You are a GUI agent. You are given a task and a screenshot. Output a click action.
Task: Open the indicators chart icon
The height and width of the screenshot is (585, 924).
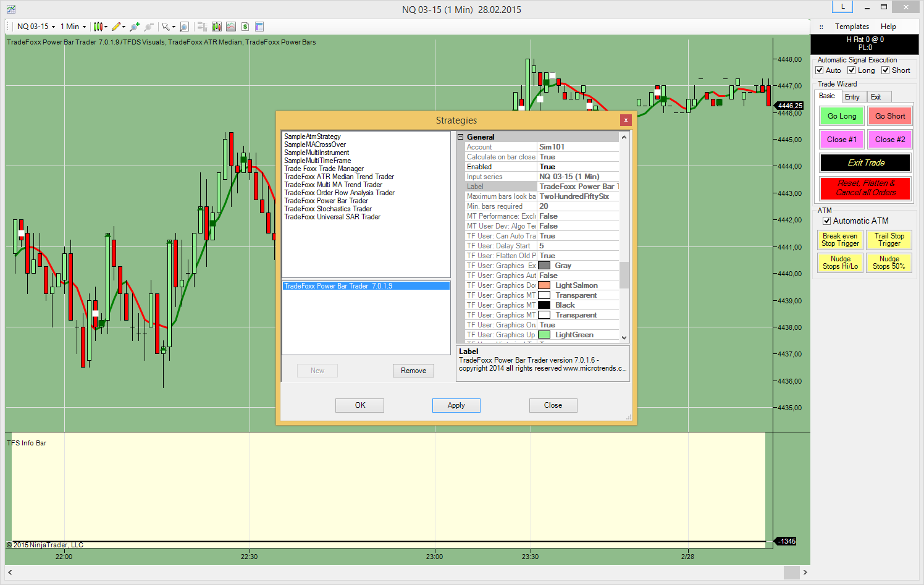[231, 27]
